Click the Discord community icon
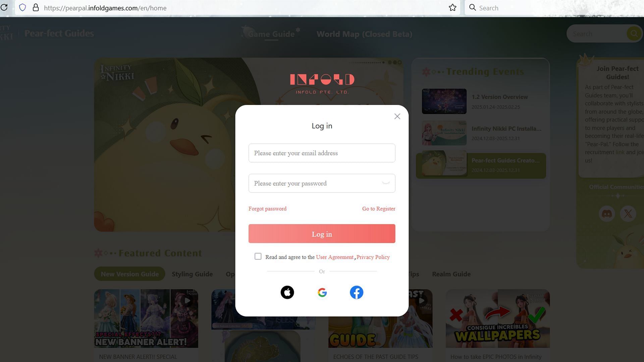The image size is (644, 362). 607,214
